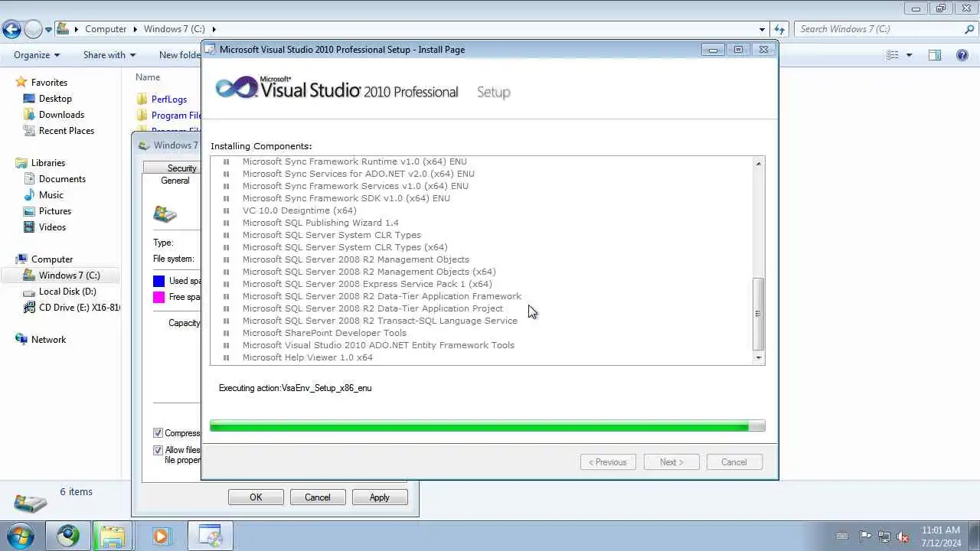Select Windows 7 (C:) in navigation pane
The width and height of the screenshot is (980, 551).
pyautogui.click(x=69, y=275)
